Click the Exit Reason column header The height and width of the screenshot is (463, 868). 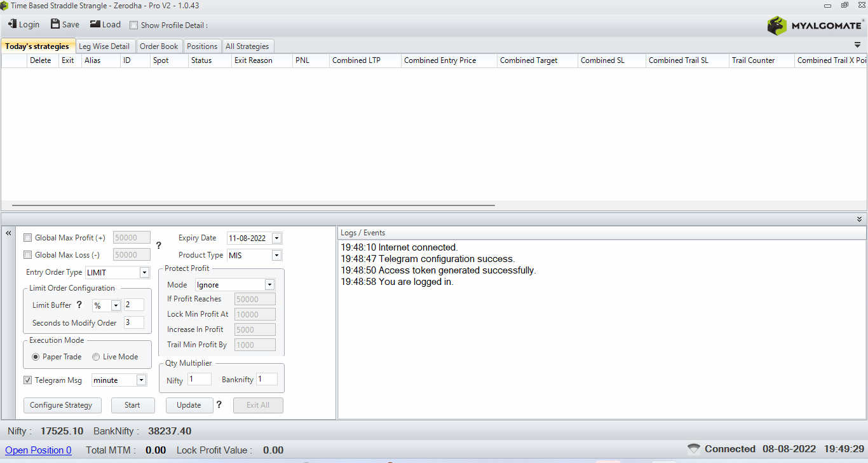coord(262,60)
